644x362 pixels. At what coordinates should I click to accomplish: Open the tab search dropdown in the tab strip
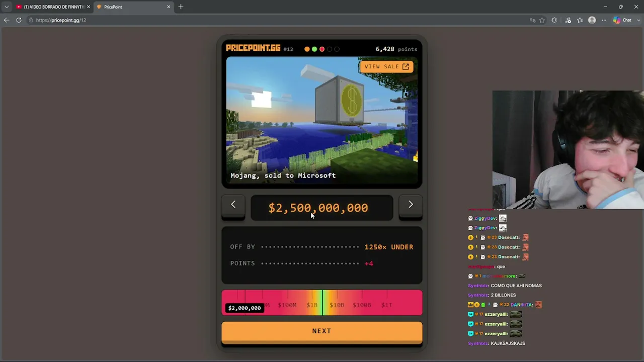(6, 7)
